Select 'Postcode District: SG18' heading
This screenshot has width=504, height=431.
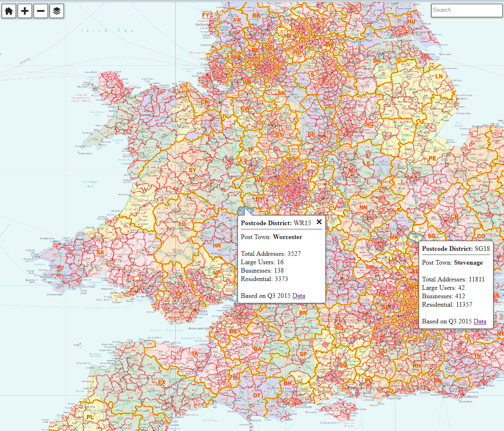(x=456, y=249)
